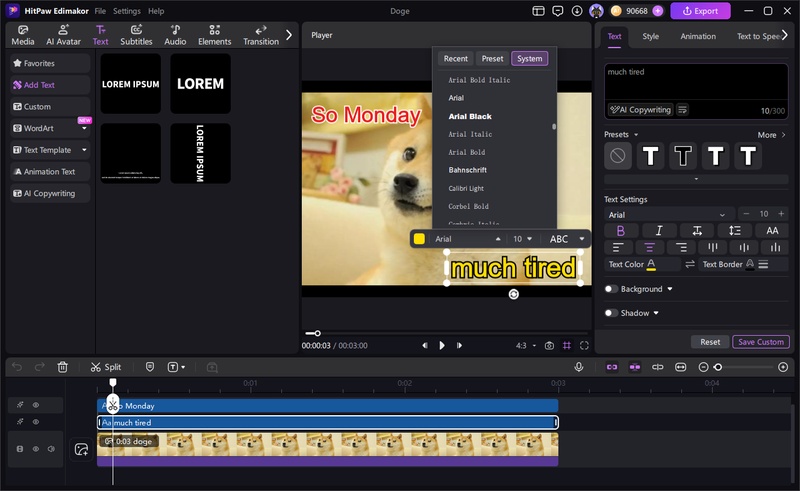Toggle the purple snap icon next to link
The image size is (800, 491).
click(635, 367)
